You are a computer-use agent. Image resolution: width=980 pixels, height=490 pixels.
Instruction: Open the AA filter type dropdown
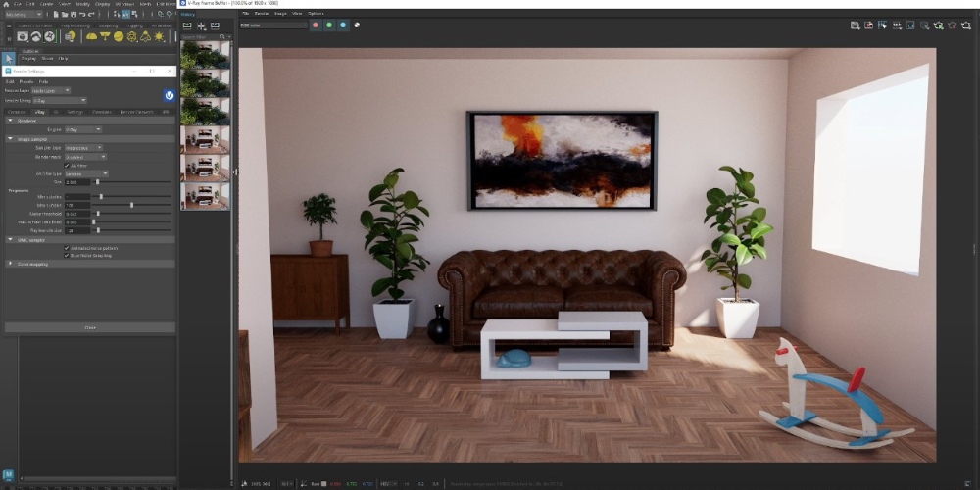tap(87, 173)
